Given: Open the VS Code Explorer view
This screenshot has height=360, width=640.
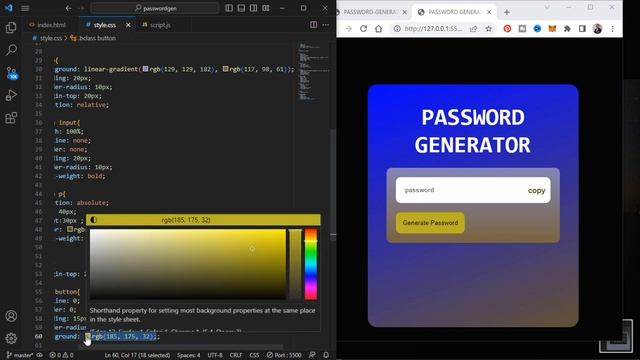Looking at the screenshot, I should 11,27.
